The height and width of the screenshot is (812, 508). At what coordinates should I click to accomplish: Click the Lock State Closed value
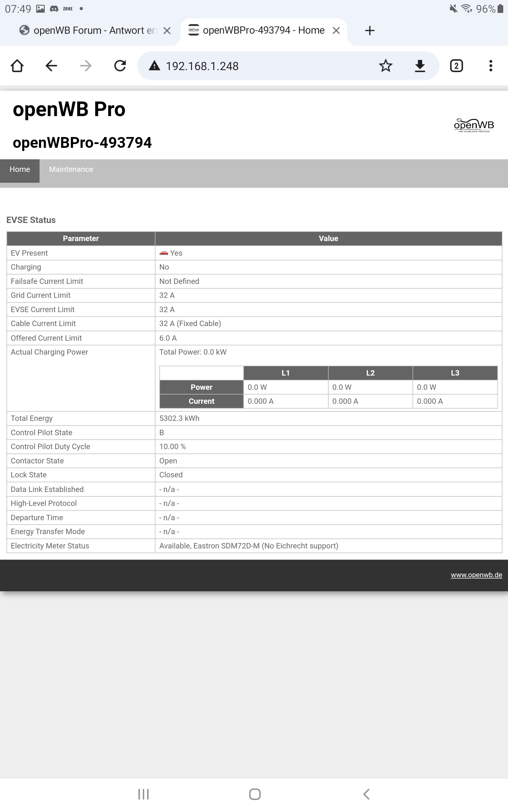(x=171, y=475)
